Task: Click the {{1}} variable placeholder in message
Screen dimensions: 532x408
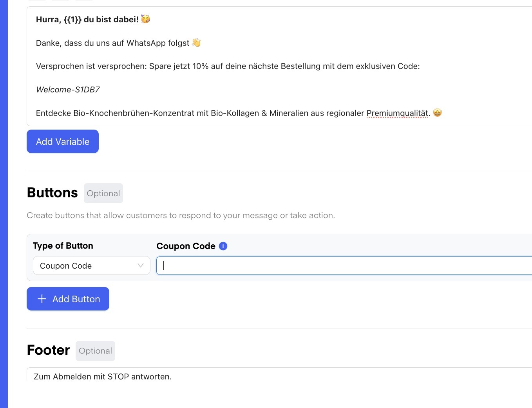Action: tap(72, 20)
